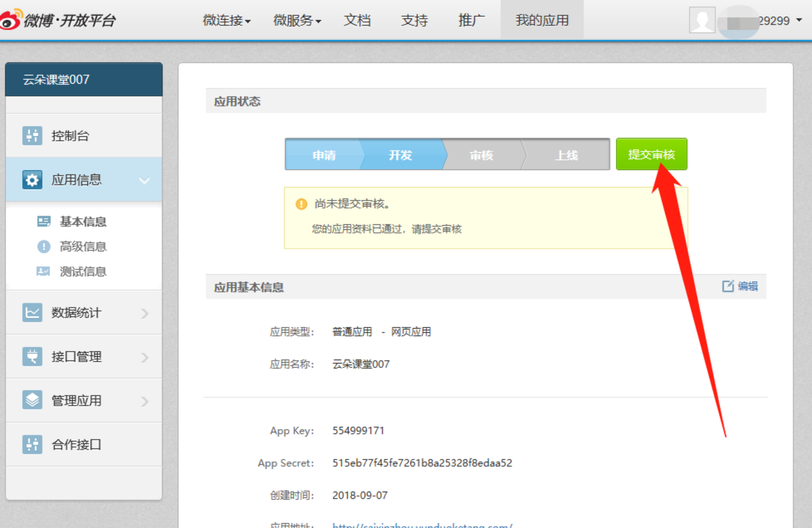Click the 编辑 pencil icon

click(728, 286)
